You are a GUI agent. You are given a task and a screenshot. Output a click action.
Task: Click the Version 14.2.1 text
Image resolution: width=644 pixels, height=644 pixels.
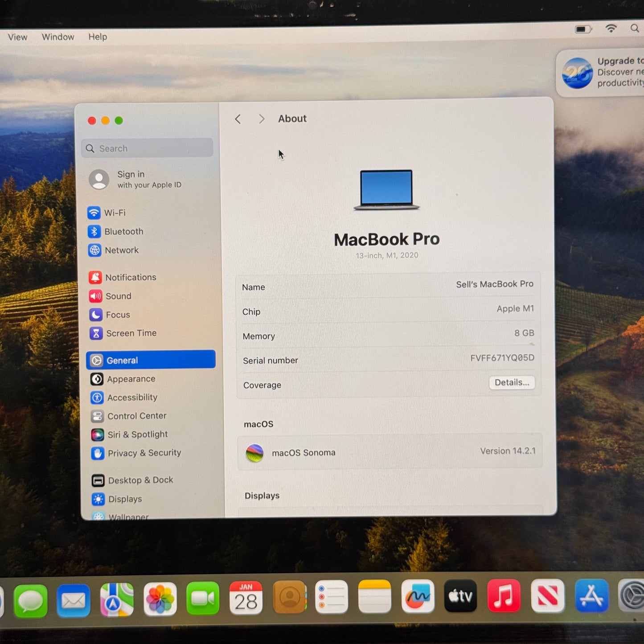pos(508,451)
